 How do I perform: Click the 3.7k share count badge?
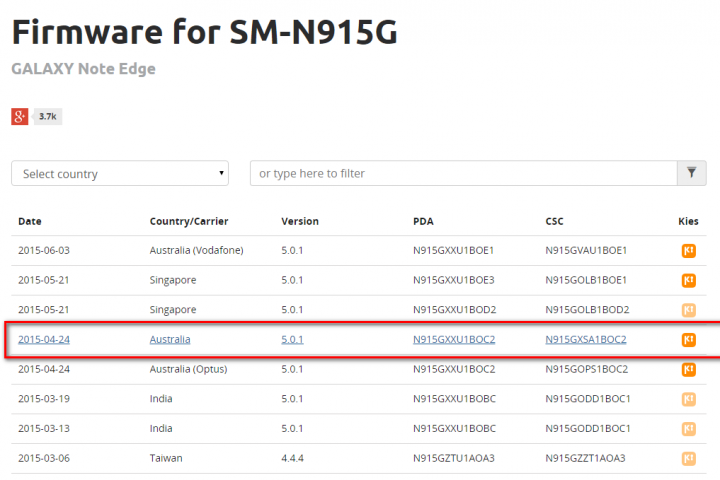[x=47, y=116]
